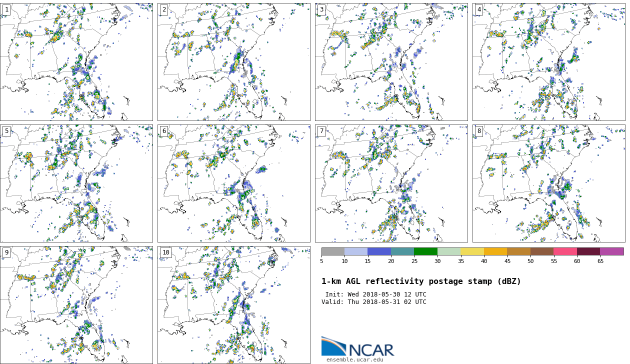The height and width of the screenshot is (364, 630).
Task: Click the '10' member number label
Action: 166,252
